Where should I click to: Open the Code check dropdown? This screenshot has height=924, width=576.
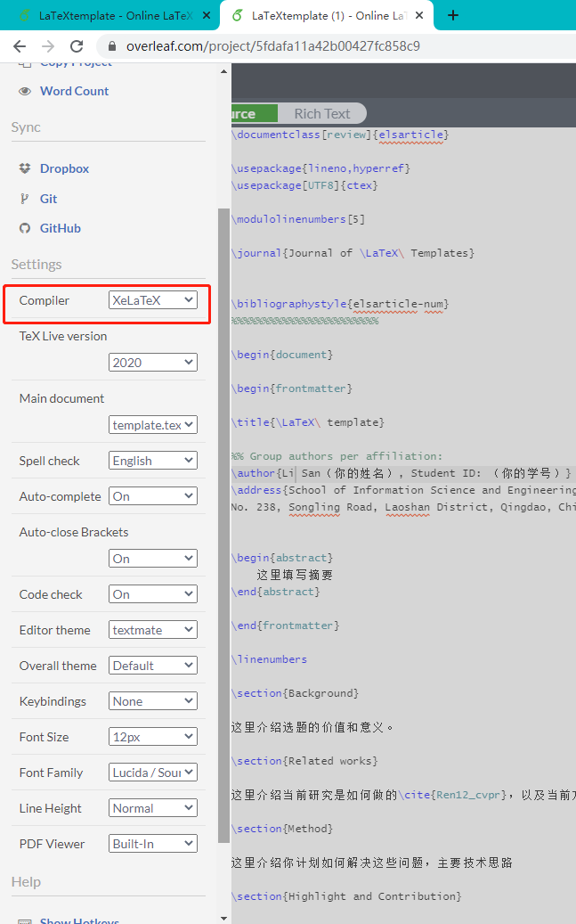point(153,594)
